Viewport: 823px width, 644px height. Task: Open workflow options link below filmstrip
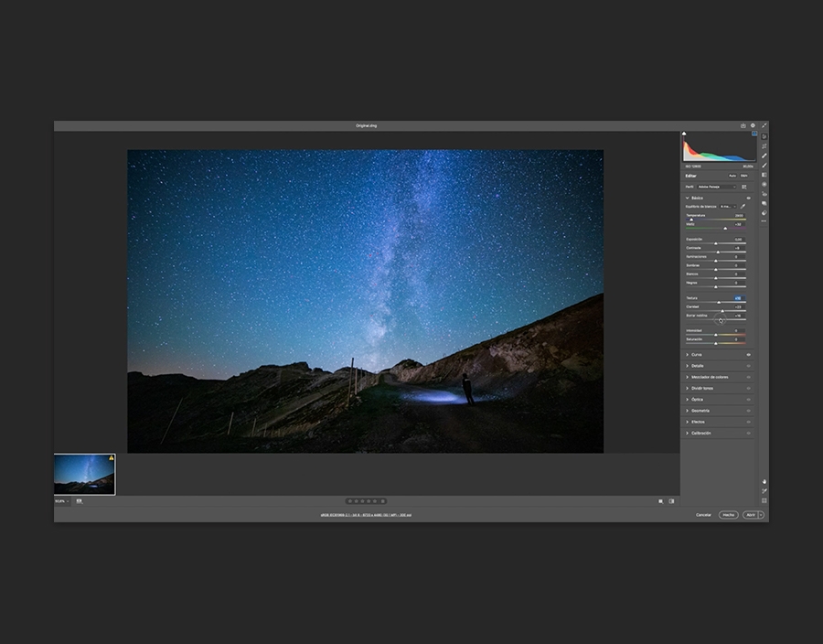click(x=367, y=515)
